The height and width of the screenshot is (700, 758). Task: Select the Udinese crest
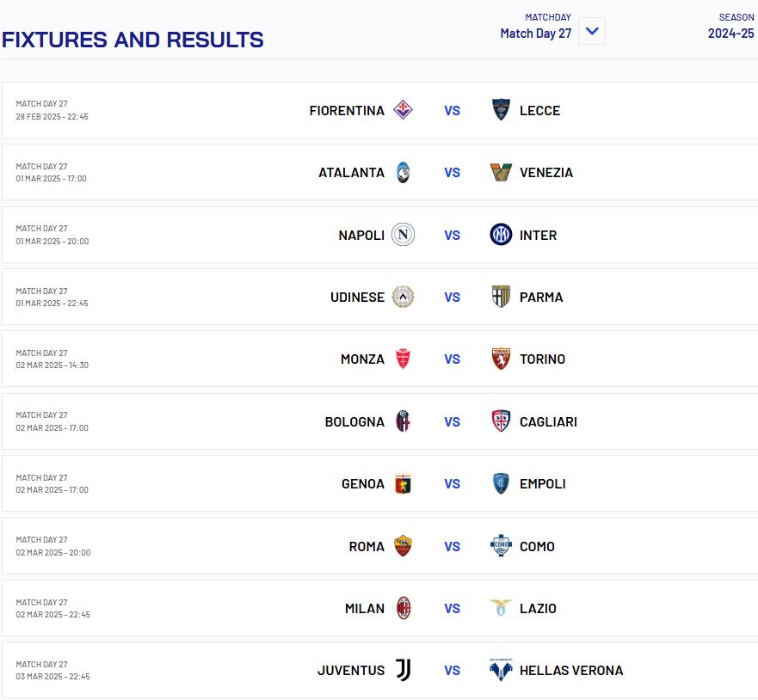403,297
